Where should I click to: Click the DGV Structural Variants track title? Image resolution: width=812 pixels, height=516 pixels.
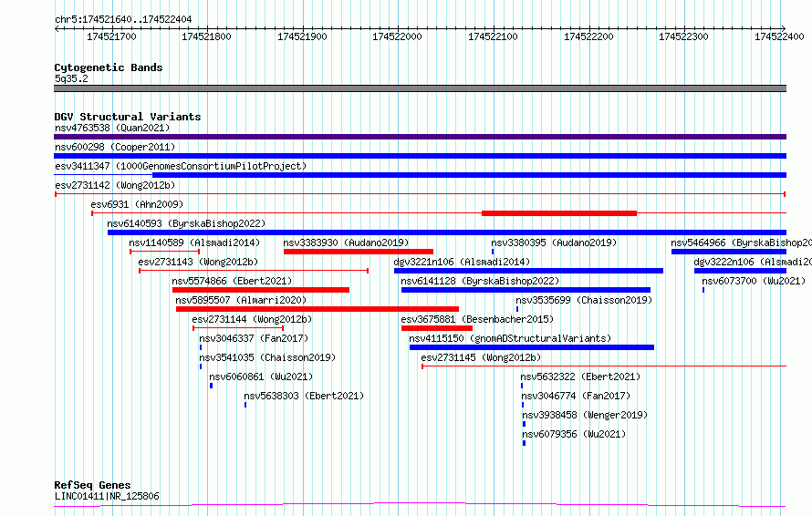point(128,117)
